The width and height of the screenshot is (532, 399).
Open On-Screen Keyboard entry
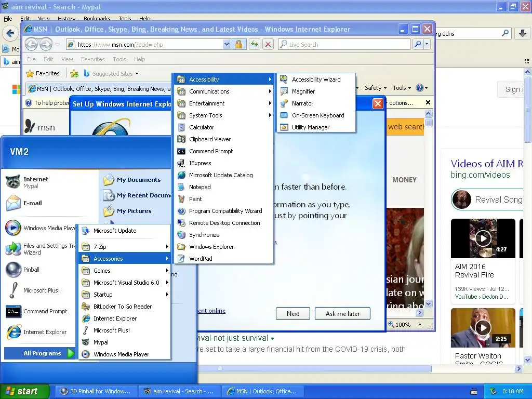tap(316, 115)
